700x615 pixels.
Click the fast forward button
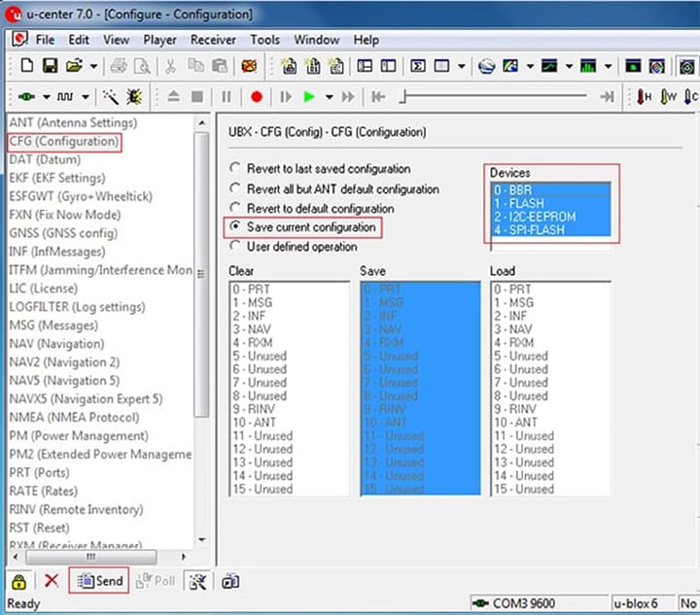click(348, 97)
